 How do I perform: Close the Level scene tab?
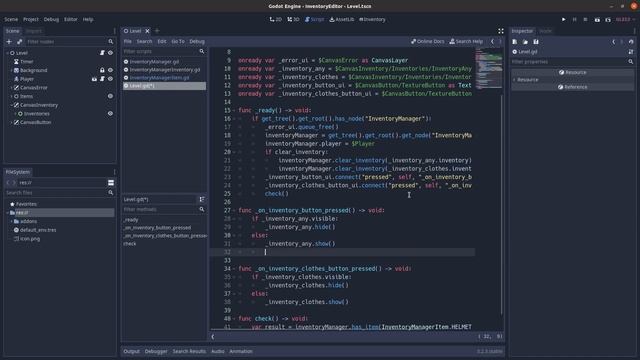click(147, 31)
